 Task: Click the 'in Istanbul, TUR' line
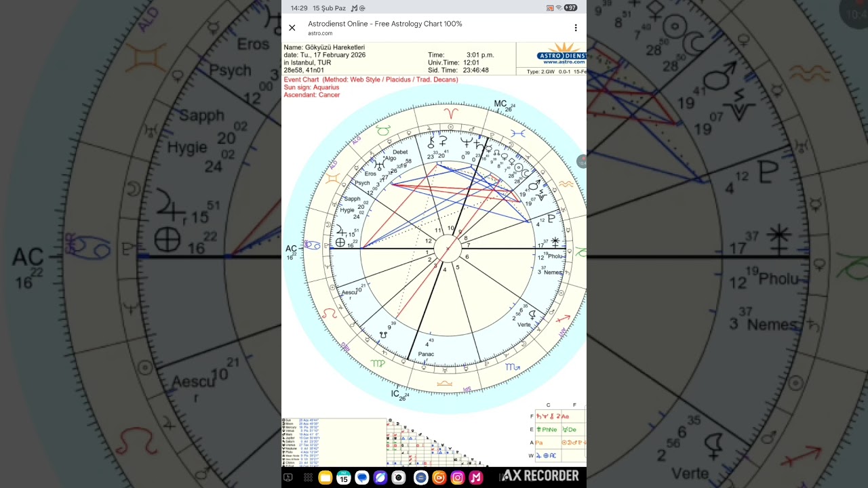point(307,62)
